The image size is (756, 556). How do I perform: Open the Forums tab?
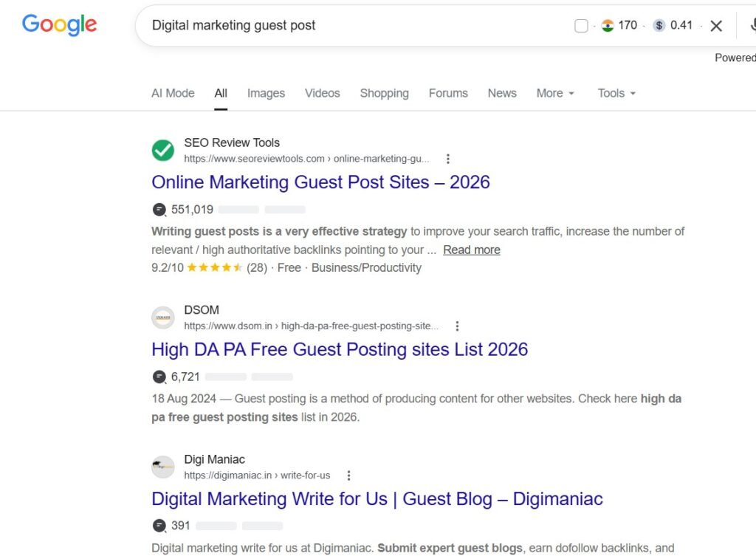coord(448,93)
